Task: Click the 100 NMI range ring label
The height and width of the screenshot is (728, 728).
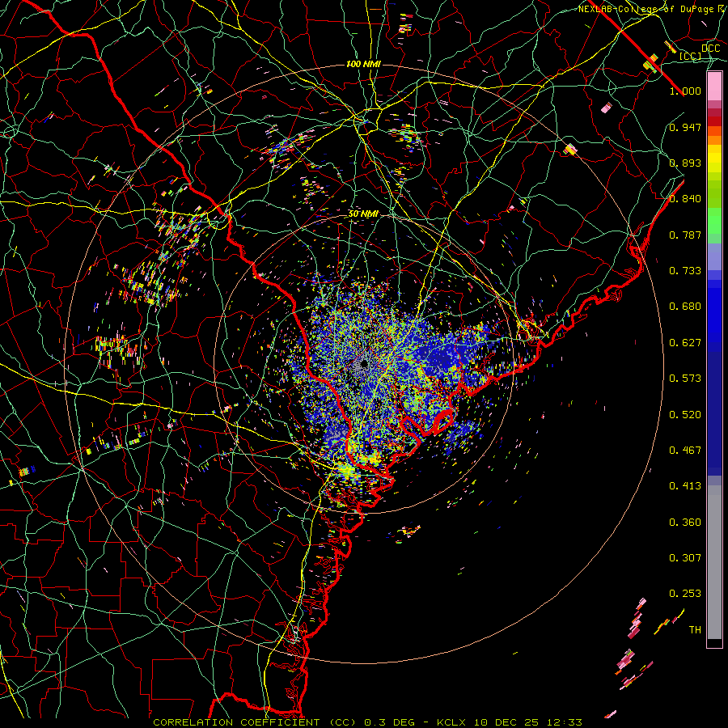Action: [363, 64]
